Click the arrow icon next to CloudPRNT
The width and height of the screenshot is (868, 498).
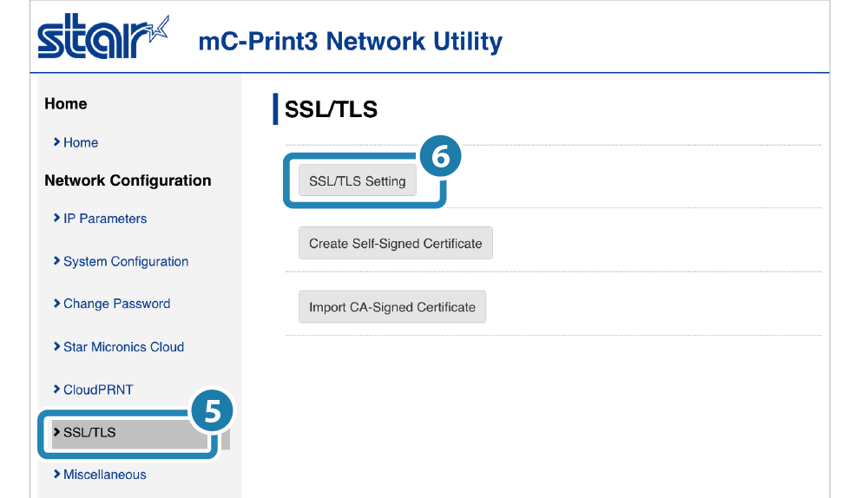coord(56,390)
